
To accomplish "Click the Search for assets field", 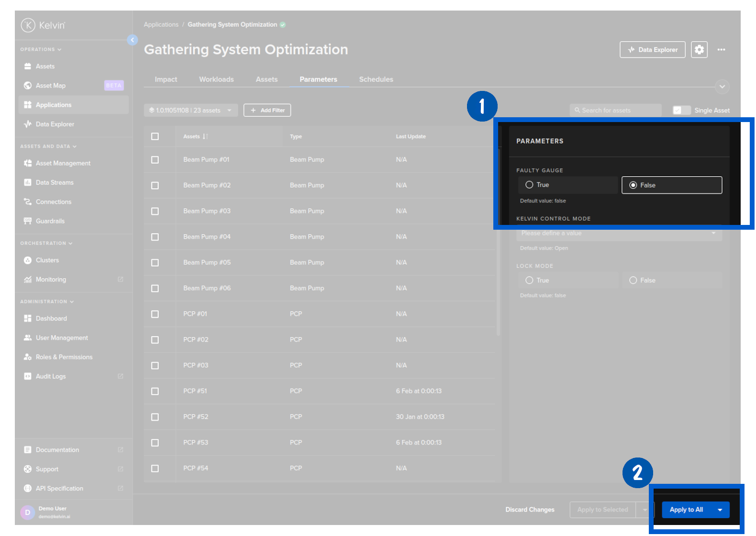I will pos(615,111).
